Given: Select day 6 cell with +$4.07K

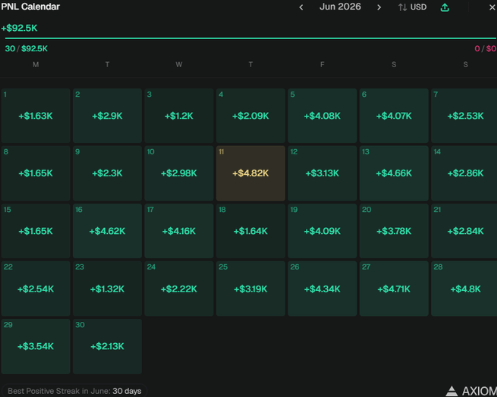Looking at the screenshot, I should coord(394,116).
